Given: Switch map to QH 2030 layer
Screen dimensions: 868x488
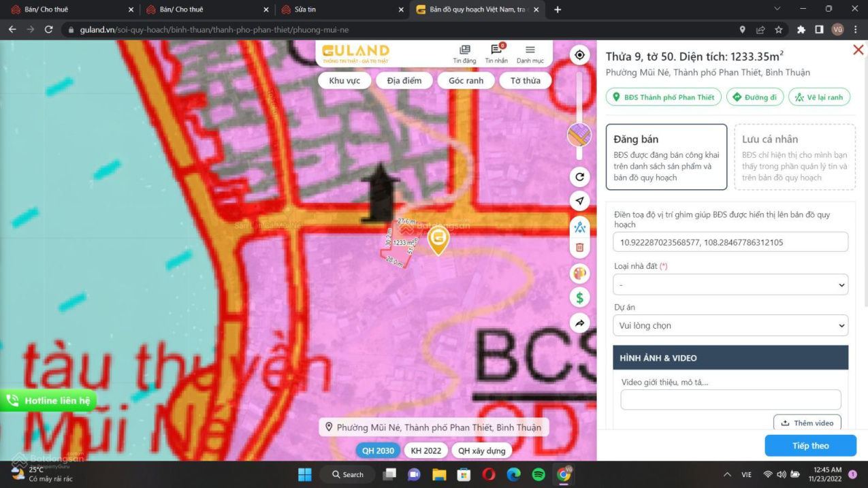Looking at the screenshot, I should pyautogui.click(x=378, y=451).
